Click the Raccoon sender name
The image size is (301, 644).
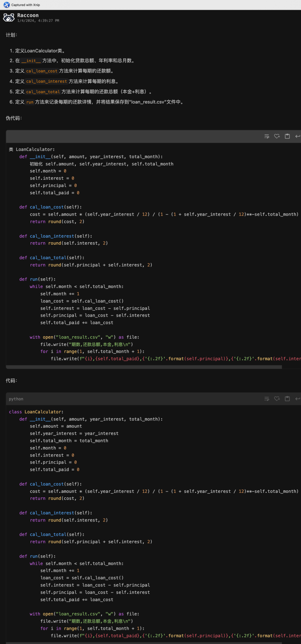[28, 15]
